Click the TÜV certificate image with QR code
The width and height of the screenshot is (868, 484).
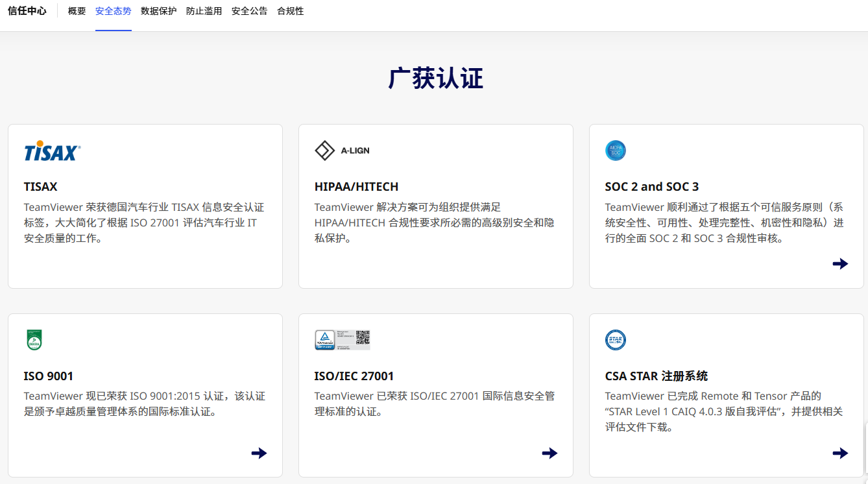pyautogui.click(x=343, y=340)
